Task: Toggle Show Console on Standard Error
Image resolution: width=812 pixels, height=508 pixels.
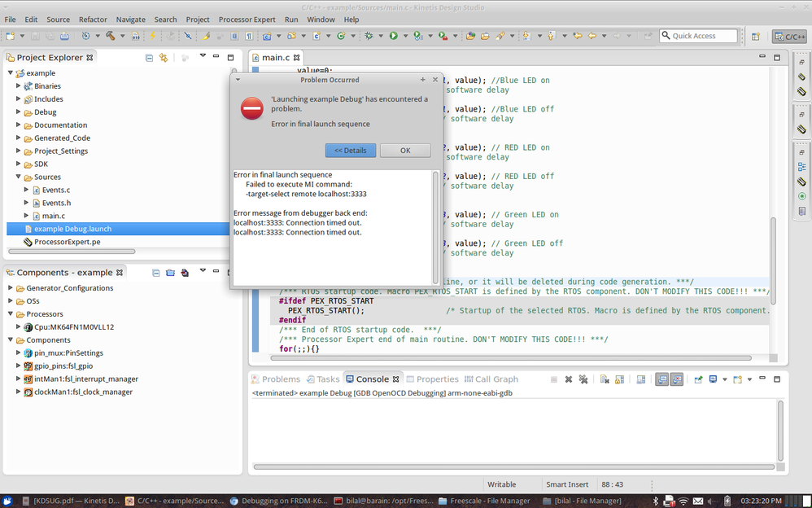Action: coord(677,379)
